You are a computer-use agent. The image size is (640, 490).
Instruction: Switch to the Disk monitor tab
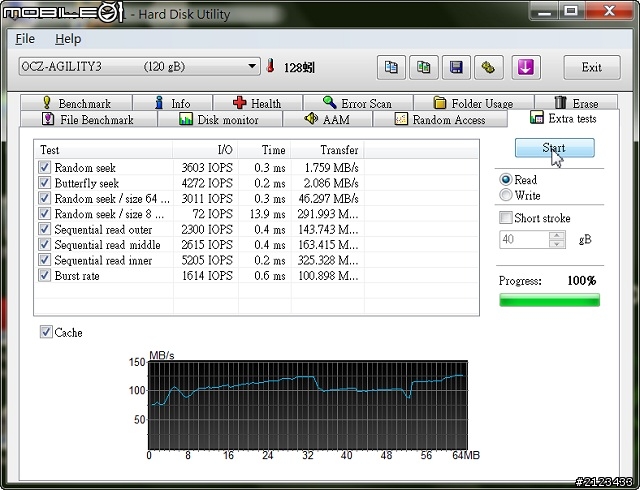[219, 119]
